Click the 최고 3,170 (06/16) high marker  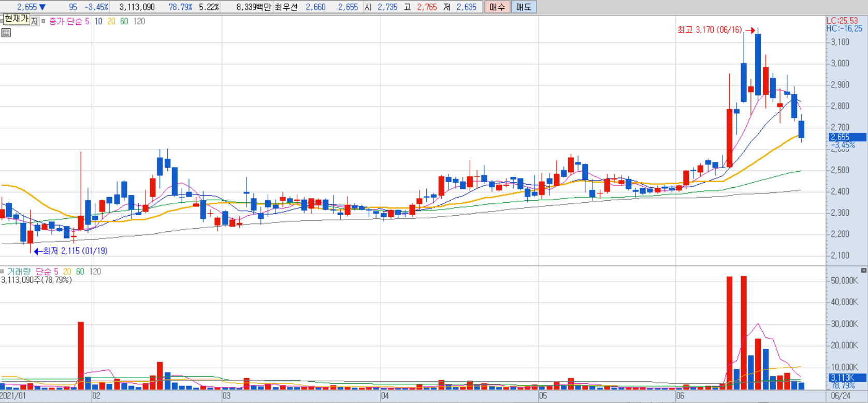[710, 30]
